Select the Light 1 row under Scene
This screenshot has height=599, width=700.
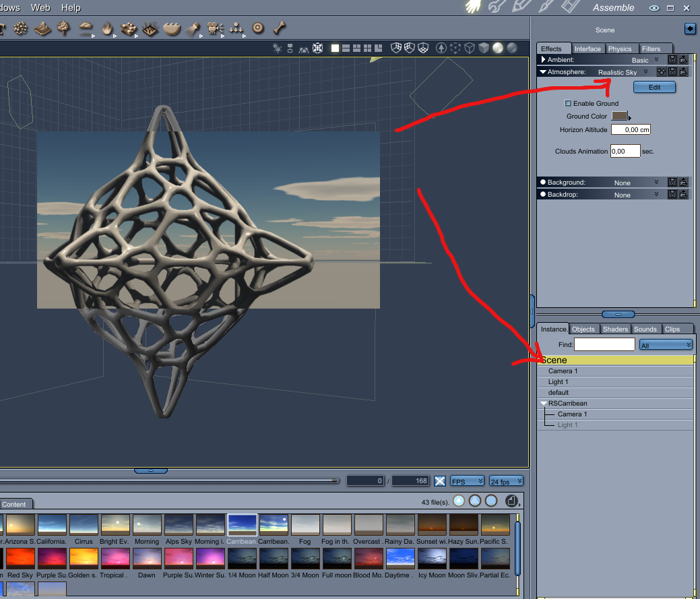[x=616, y=381]
